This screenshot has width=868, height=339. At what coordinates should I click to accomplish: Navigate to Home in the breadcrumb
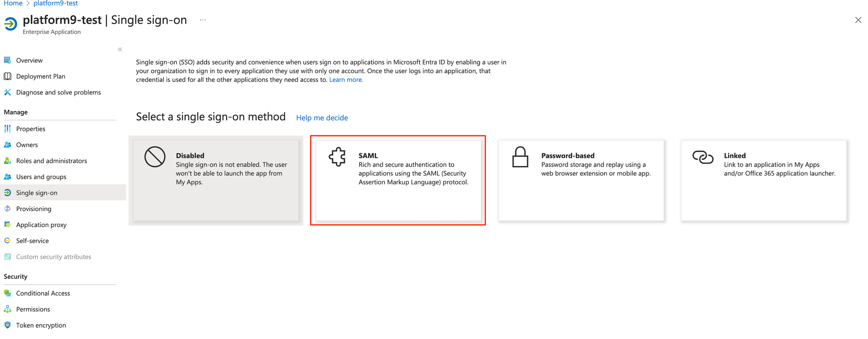(x=13, y=3)
